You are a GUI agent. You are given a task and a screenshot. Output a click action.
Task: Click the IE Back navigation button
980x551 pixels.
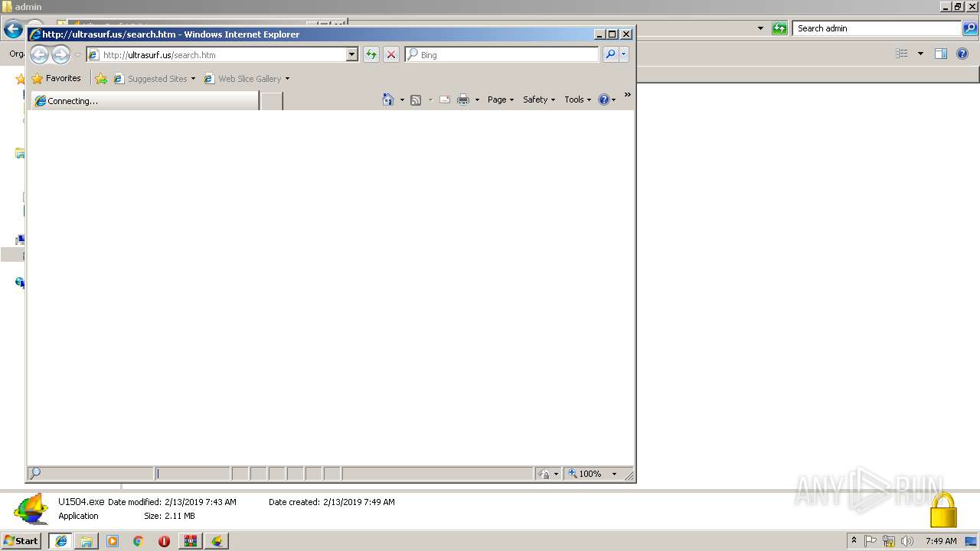[39, 54]
